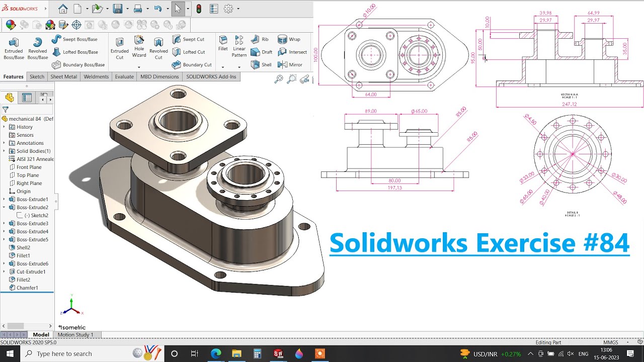644x362 pixels.
Task: Select the Linear Pattern tool
Action: coord(239,46)
